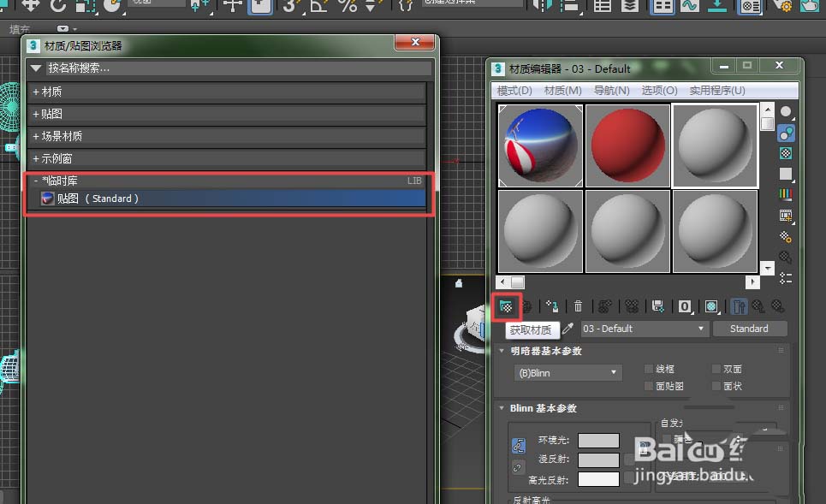Open the 材质(M) menu
This screenshot has width=826, height=504.
[x=562, y=91]
